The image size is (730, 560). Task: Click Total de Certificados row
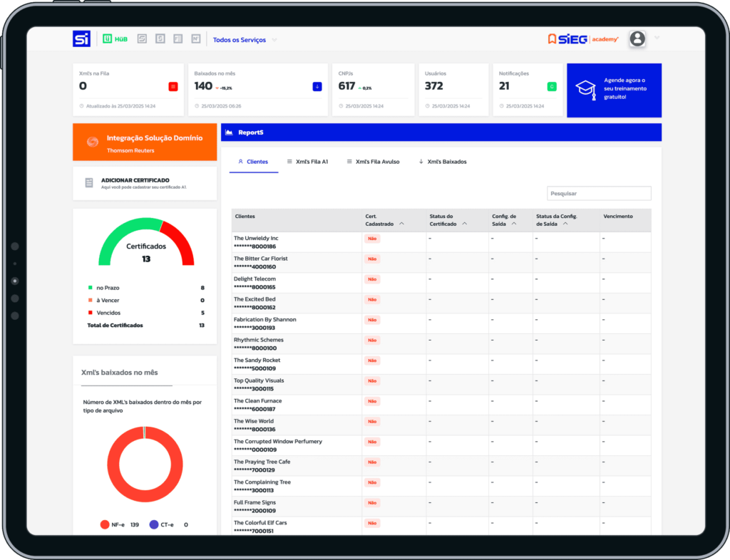point(146,326)
